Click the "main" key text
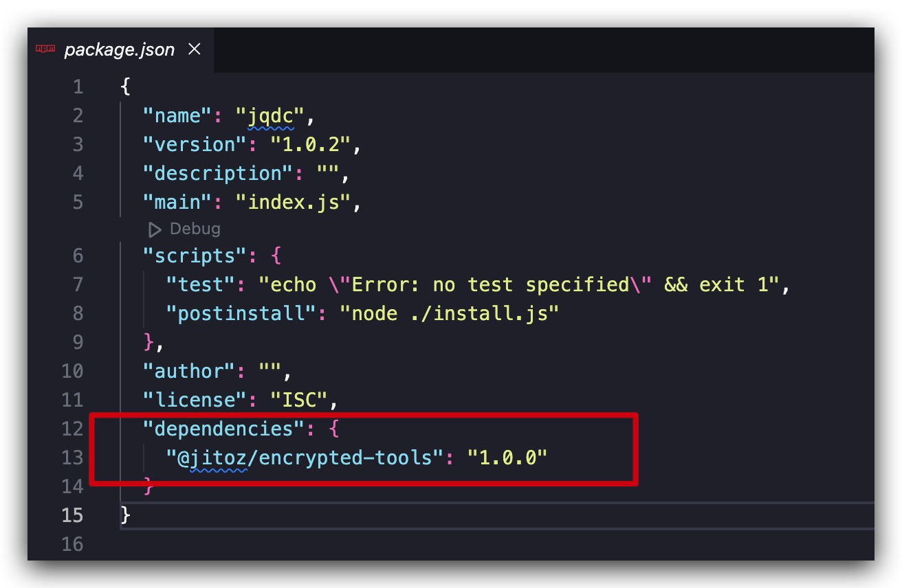Image resolution: width=902 pixels, height=588 pixels. [x=178, y=203]
